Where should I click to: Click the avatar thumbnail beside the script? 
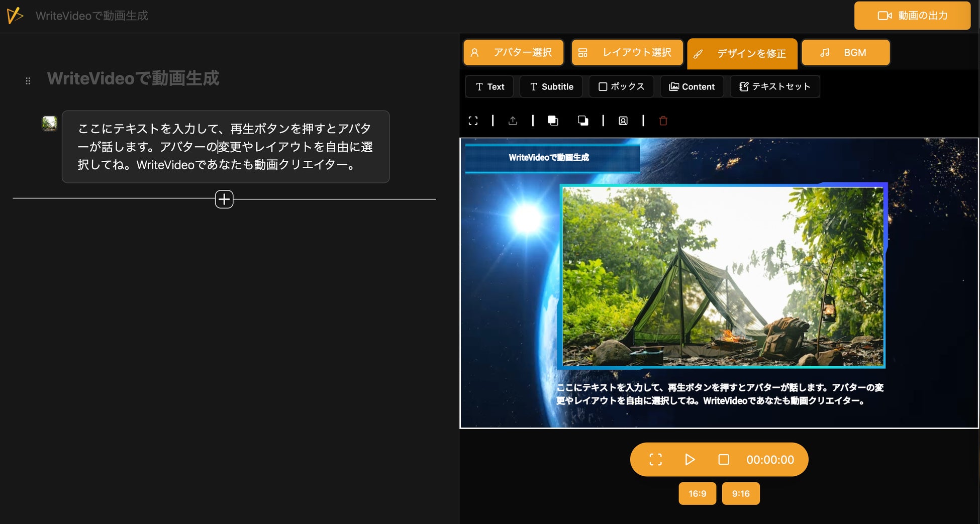coord(49,123)
